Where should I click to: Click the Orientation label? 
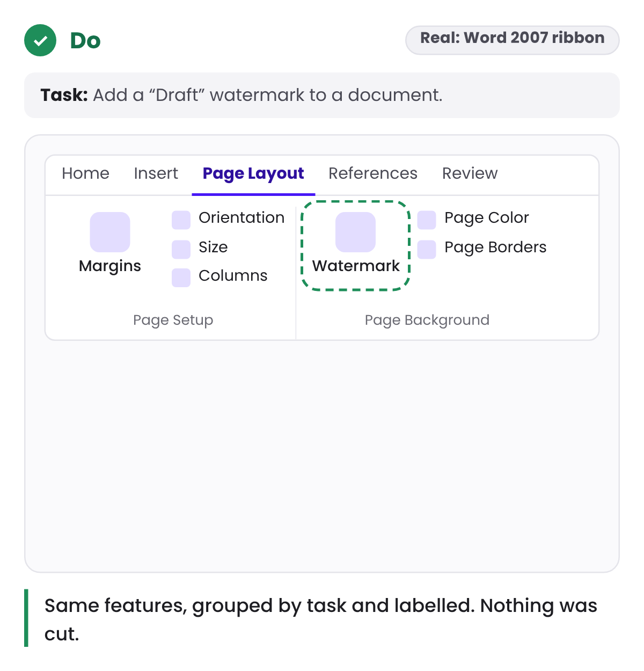coord(241,217)
